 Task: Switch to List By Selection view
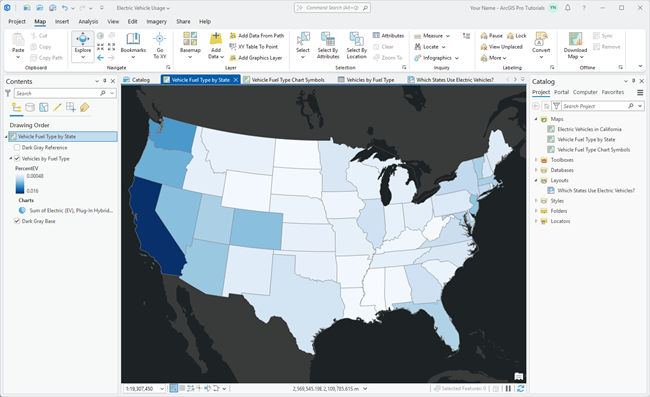click(44, 108)
